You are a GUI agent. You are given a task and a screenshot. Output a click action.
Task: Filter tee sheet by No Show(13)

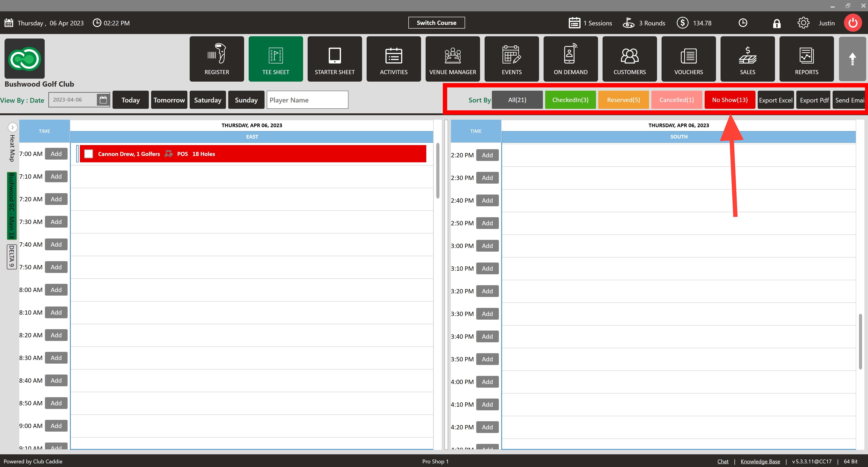[730, 100]
